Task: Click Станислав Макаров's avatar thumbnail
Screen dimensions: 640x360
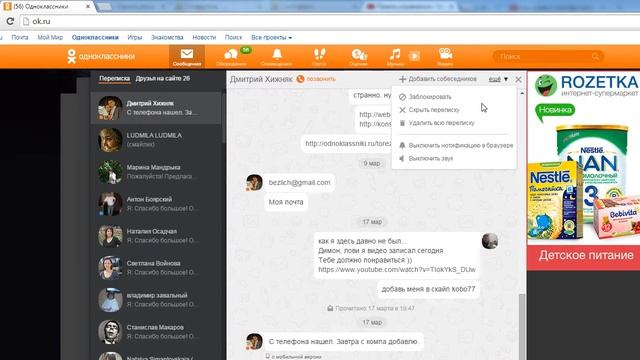Action: click(110, 332)
